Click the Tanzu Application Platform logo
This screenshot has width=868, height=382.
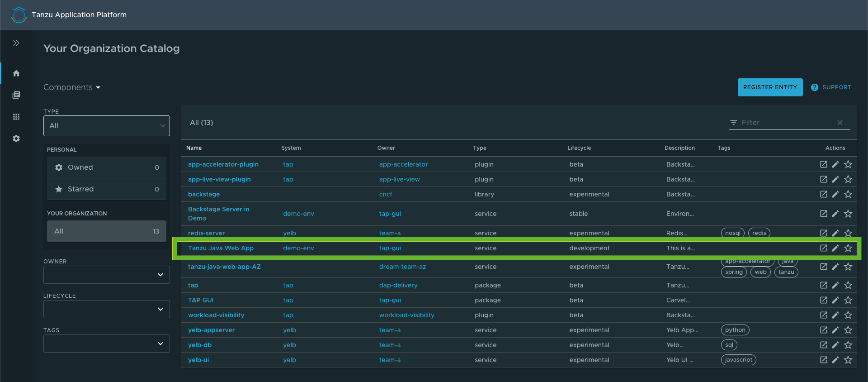tap(19, 15)
